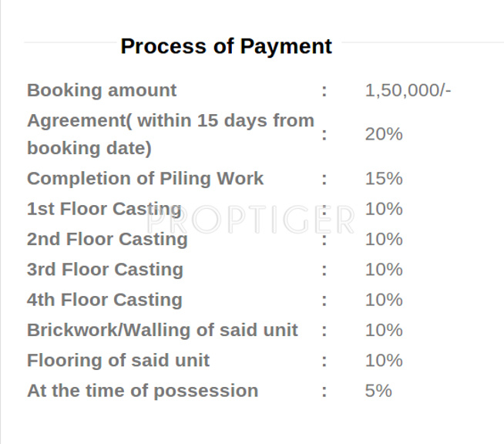Click the 10% value for 2nd Floor Casting

pos(384,239)
